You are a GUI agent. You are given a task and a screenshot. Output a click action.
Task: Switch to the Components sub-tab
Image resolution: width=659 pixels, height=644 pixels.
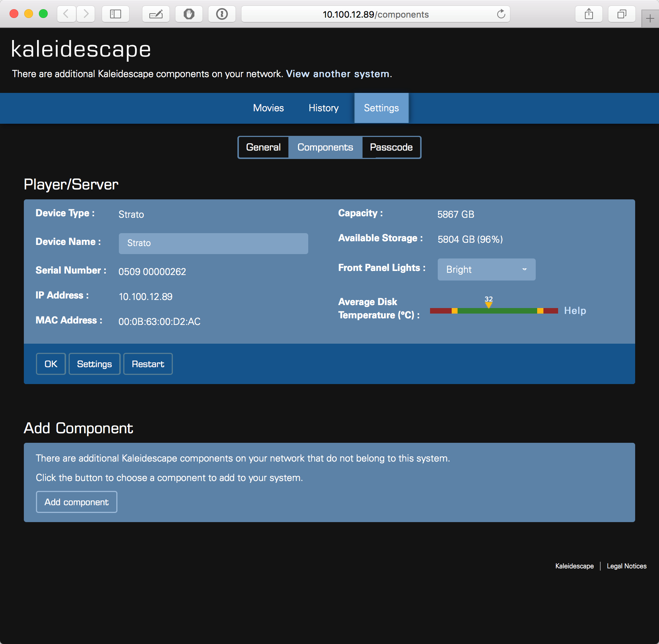(x=325, y=147)
